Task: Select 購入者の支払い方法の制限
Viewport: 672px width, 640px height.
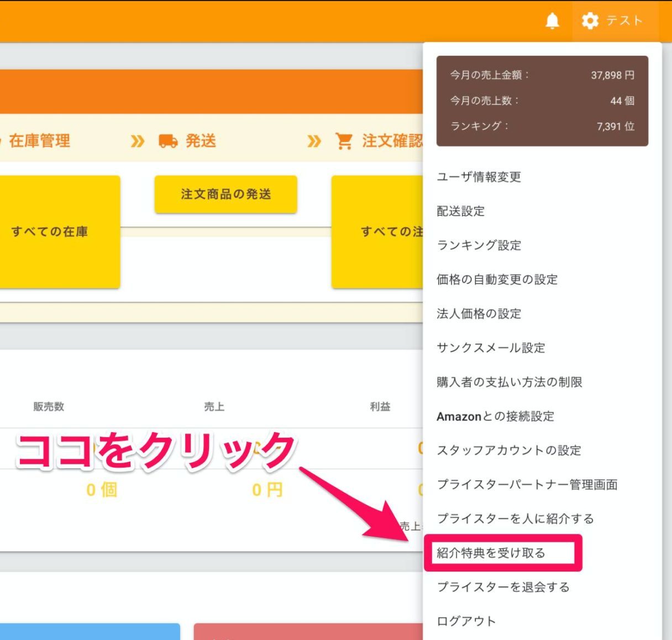Action: 509,382
